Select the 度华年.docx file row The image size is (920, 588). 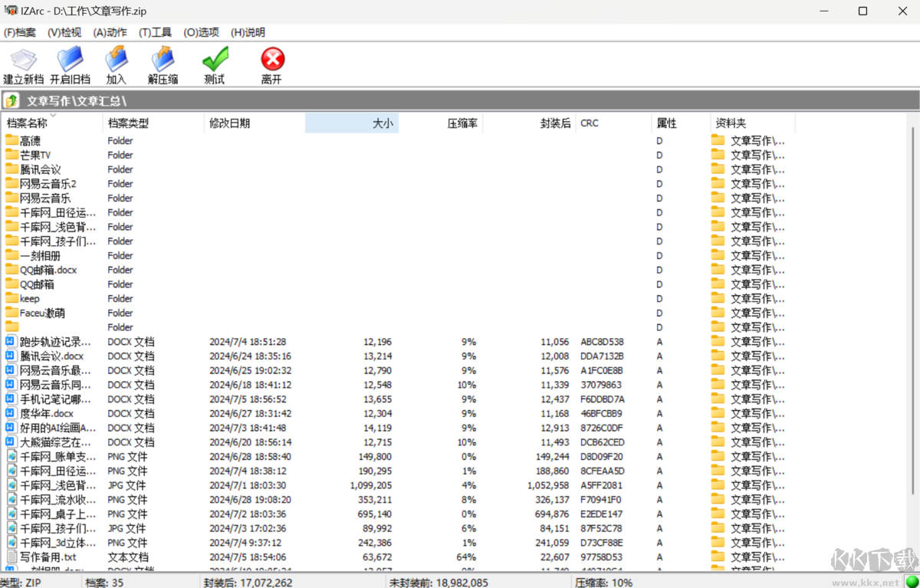pyautogui.click(x=46, y=414)
